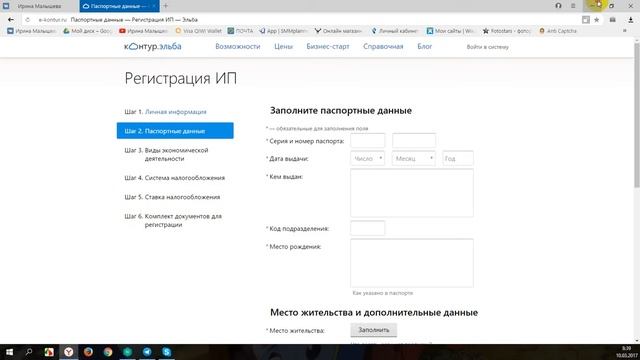The image size is (640, 360).
Task: Open Visa QIWI Wallet bookmark
Action: coord(198,31)
